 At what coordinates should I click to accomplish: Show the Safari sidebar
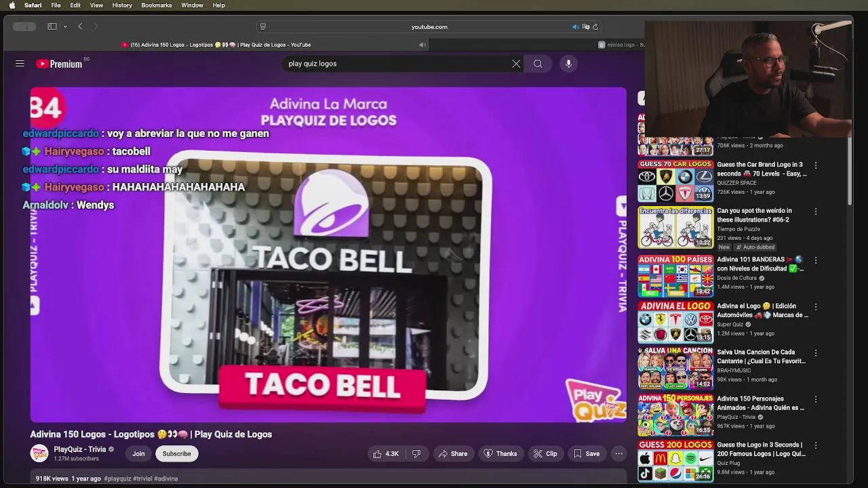pyautogui.click(x=52, y=26)
